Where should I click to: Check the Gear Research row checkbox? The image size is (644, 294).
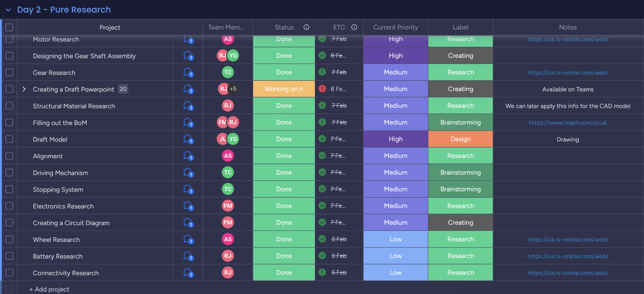pos(9,73)
